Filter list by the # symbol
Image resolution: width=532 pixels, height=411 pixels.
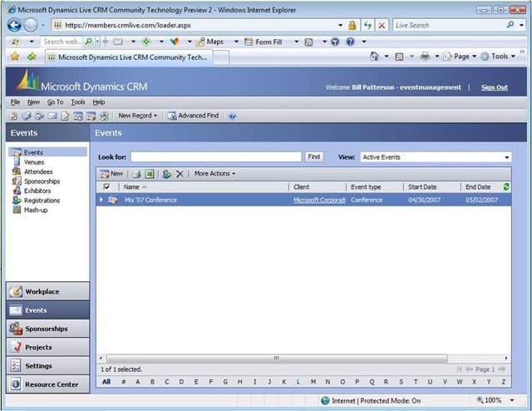(x=124, y=382)
